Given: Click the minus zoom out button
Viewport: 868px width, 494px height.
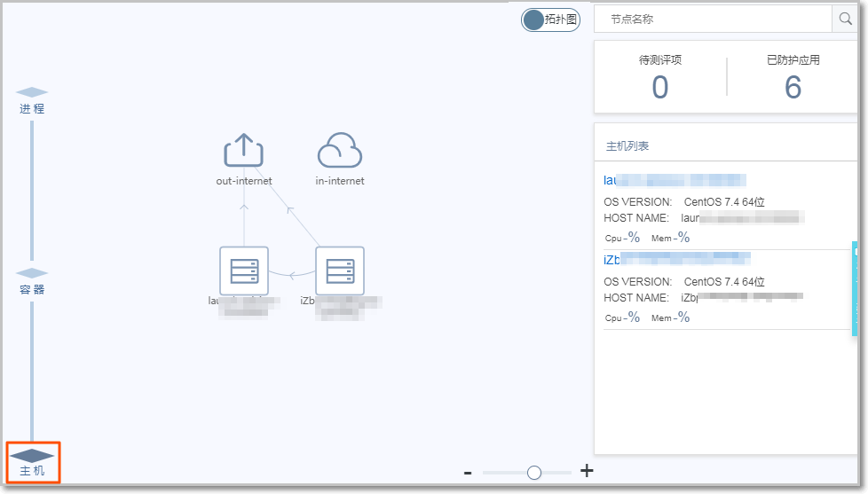Looking at the screenshot, I should coord(468,473).
